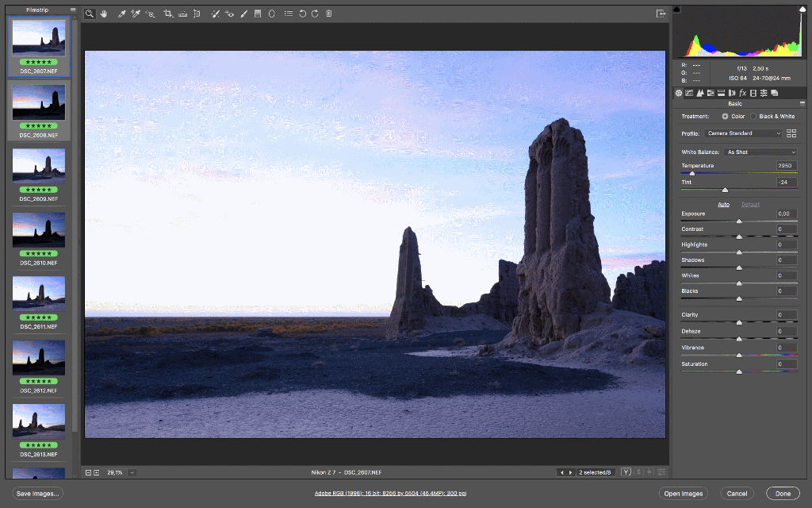This screenshot has width=812, height=508.
Task: Toggle the Y preview comparison button
Action: (x=626, y=471)
